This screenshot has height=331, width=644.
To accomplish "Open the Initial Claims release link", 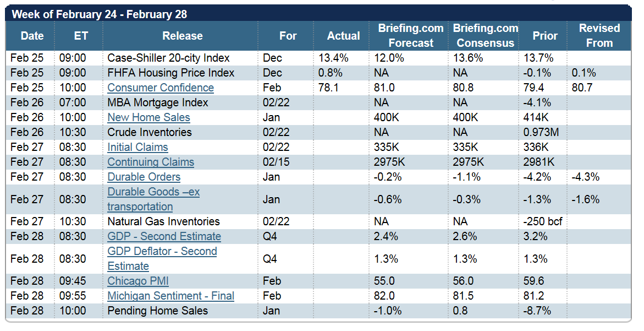I will (x=137, y=147).
